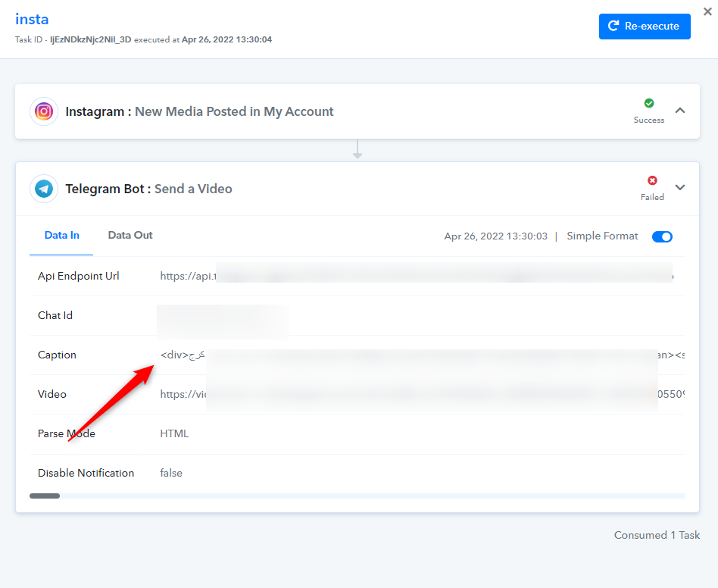Screen dimensions: 718x588
Task: Click the red Failed status icon
Action: (652, 180)
